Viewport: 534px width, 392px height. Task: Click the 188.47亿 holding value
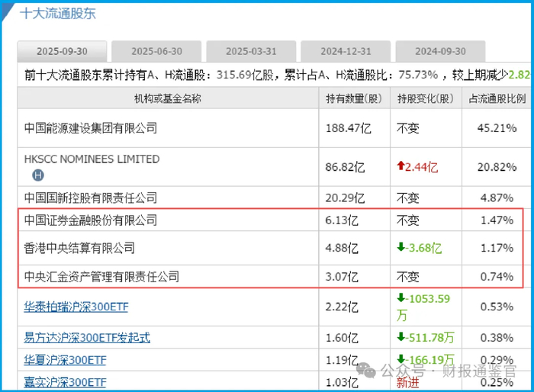tap(348, 128)
